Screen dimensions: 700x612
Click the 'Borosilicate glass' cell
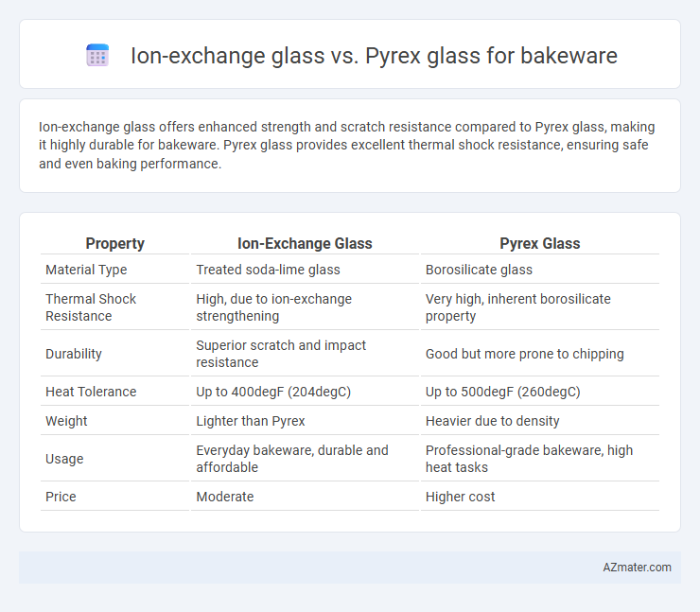point(479,270)
